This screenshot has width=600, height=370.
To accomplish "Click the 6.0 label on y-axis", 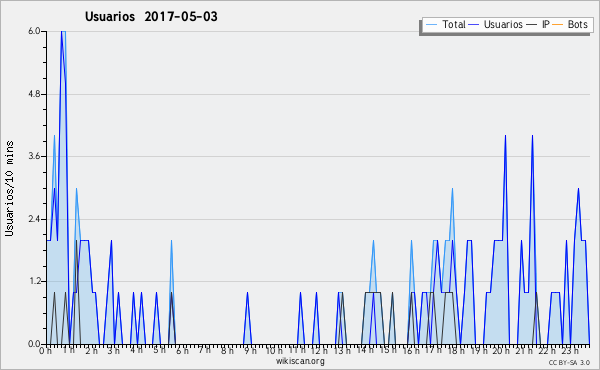I will point(34,31).
